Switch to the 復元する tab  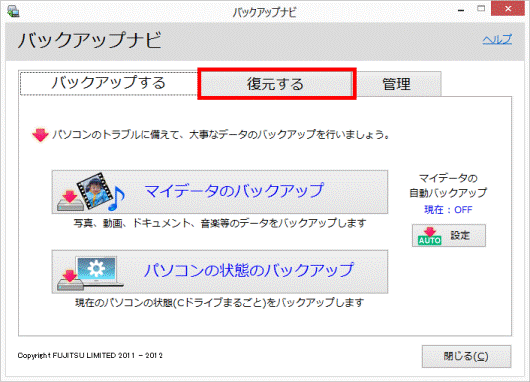coord(276,84)
